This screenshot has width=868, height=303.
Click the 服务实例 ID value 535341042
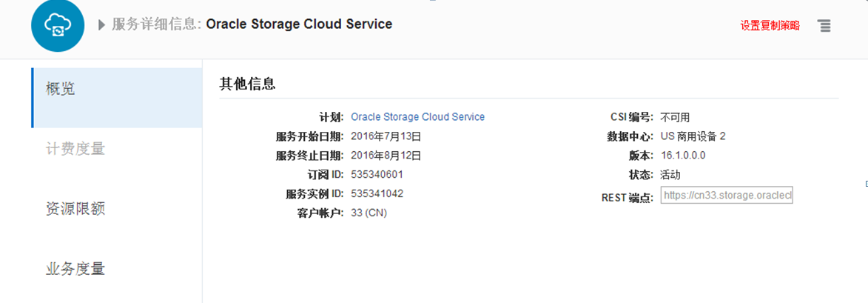coord(377,194)
